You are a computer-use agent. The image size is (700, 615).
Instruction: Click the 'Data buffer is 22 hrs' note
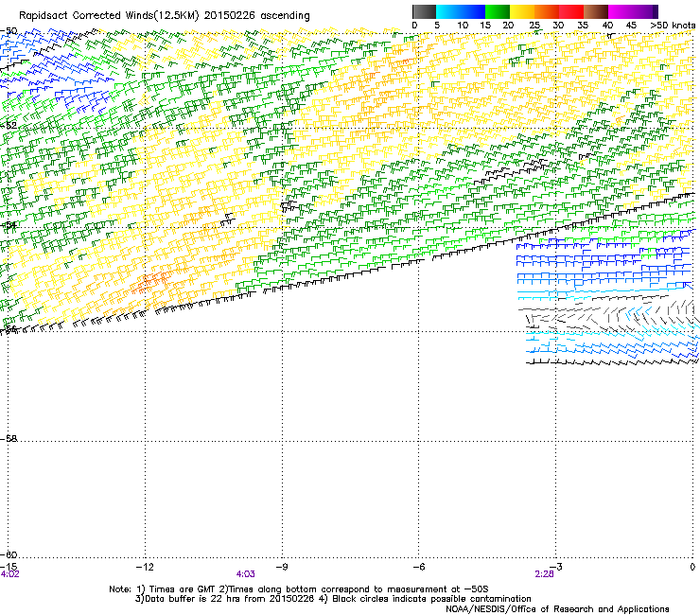(193, 599)
